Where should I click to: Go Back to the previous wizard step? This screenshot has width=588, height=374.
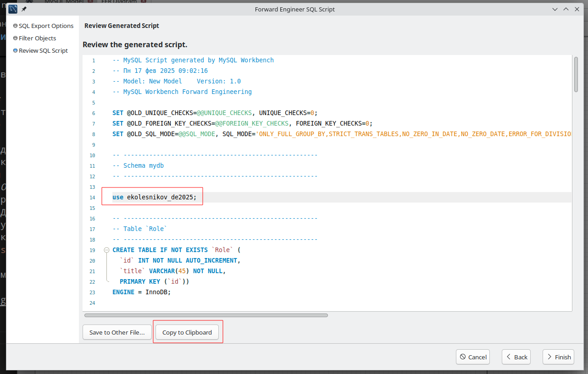point(516,357)
